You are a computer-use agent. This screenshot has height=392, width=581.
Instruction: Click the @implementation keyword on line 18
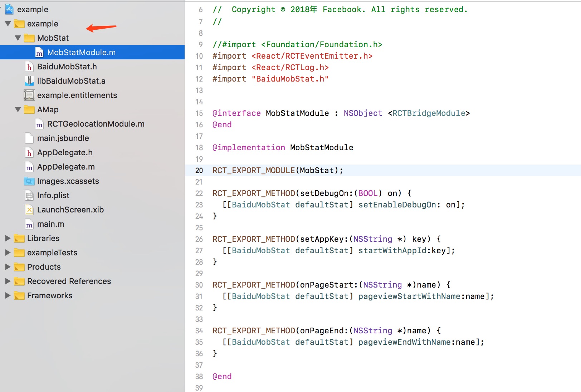point(249,147)
